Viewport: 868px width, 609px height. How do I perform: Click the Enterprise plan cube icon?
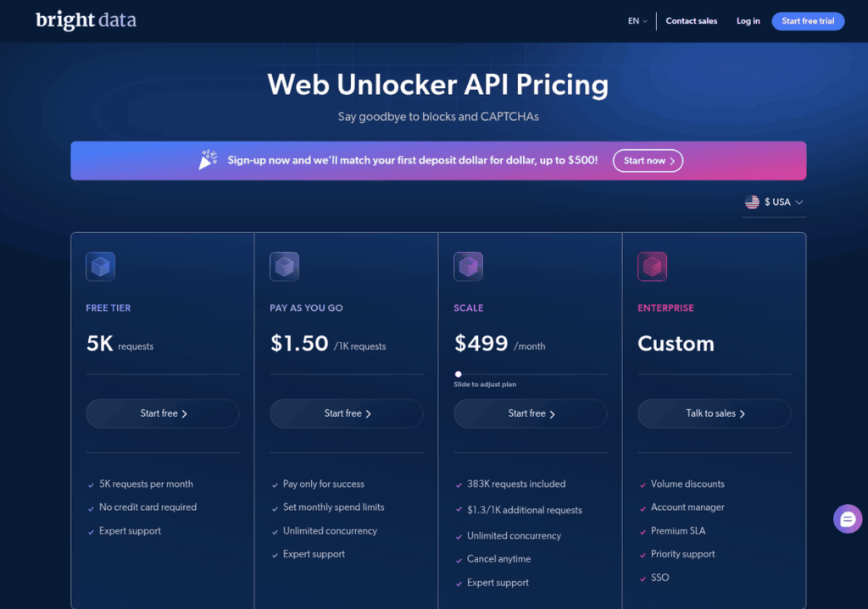click(652, 267)
